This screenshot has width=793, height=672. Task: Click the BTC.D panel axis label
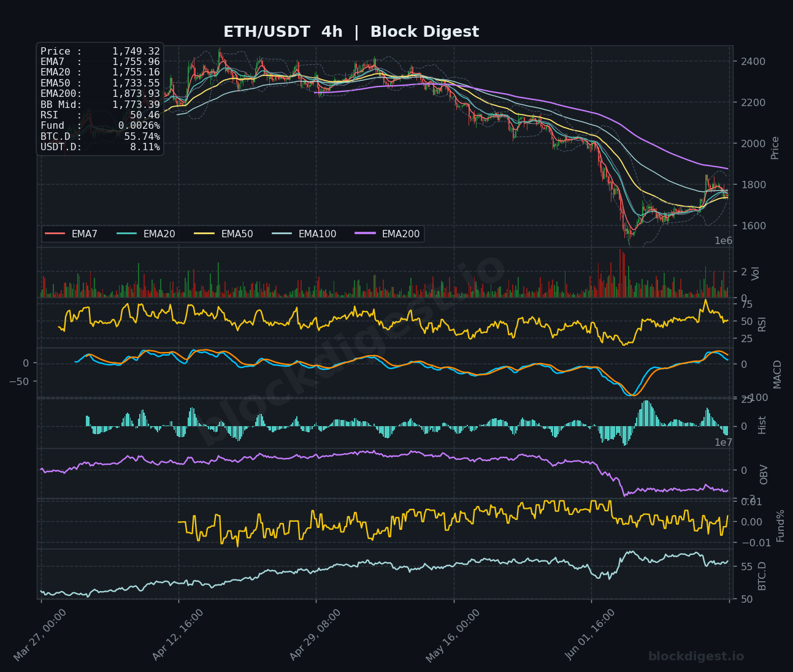(762, 575)
